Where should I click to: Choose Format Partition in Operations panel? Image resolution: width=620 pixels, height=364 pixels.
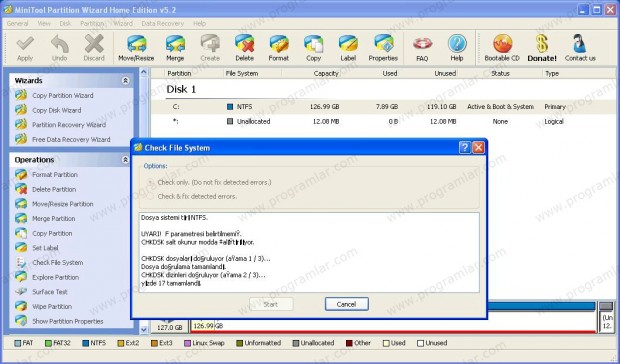(x=55, y=175)
